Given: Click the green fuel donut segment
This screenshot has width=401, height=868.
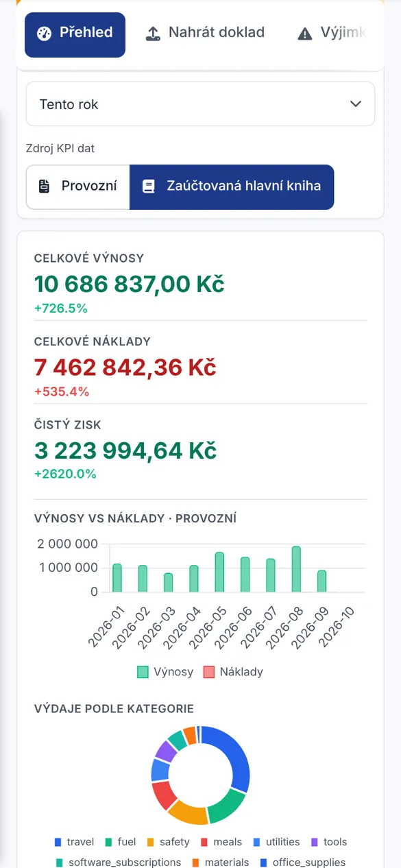Looking at the screenshot, I should click(x=226, y=808).
